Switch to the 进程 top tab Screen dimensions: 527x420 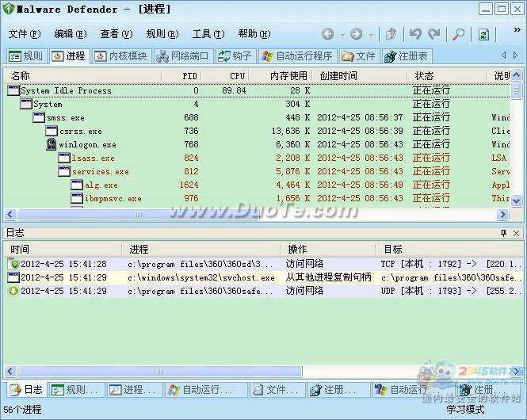coord(69,56)
